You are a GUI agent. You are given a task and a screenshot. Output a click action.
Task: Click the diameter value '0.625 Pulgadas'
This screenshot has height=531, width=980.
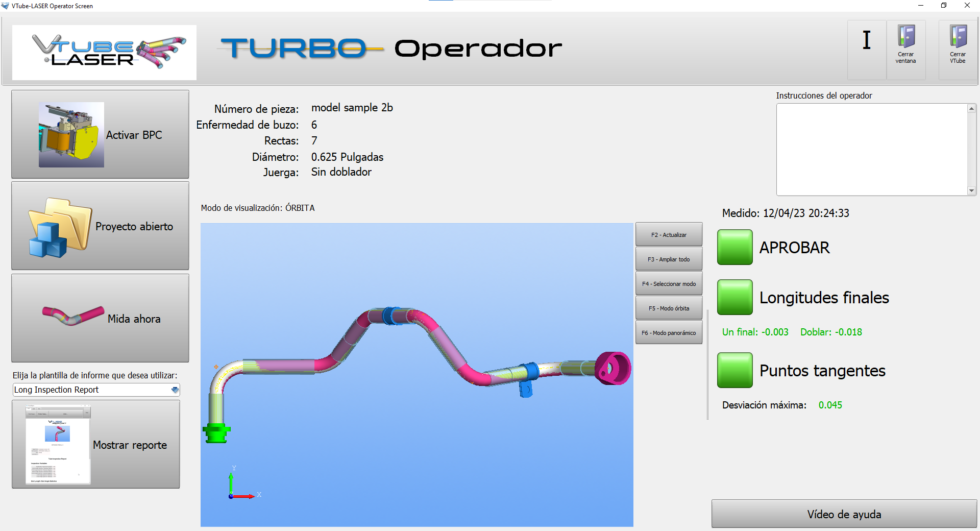[x=347, y=157]
